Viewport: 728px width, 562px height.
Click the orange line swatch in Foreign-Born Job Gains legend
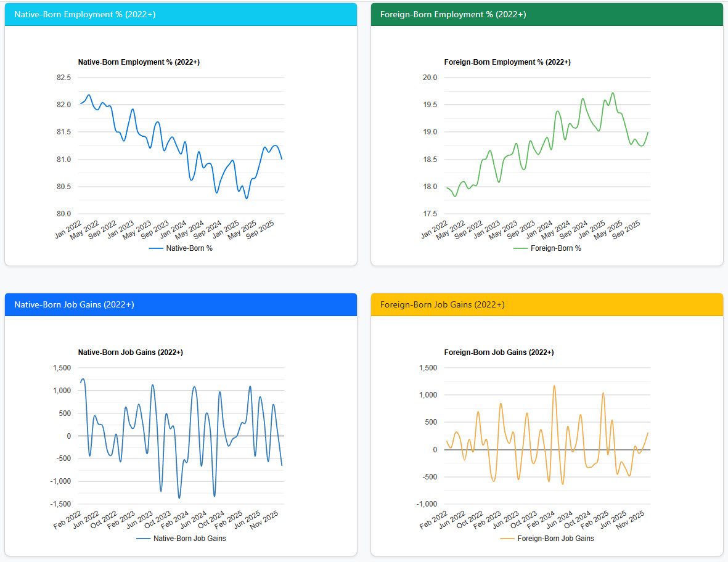(507, 539)
